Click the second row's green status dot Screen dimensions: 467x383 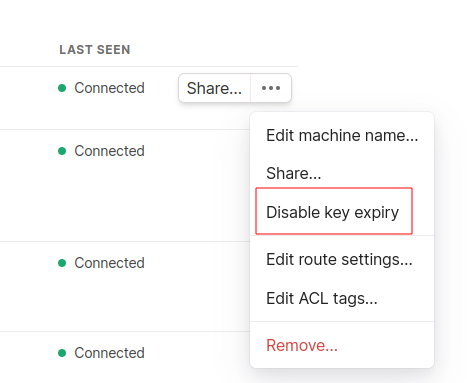coord(62,151)
